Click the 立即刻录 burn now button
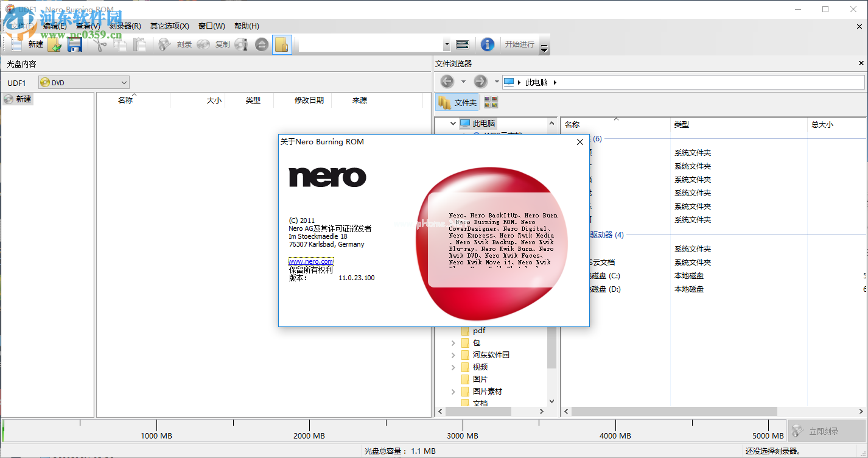The height and width of the screenshot is (458, 868). 827,431
